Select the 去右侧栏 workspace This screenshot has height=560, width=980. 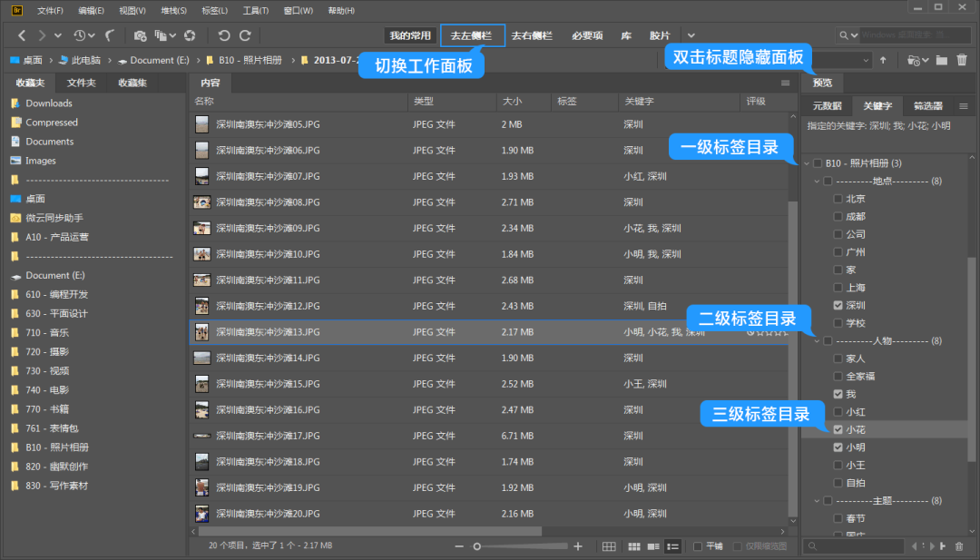(532, 35)
